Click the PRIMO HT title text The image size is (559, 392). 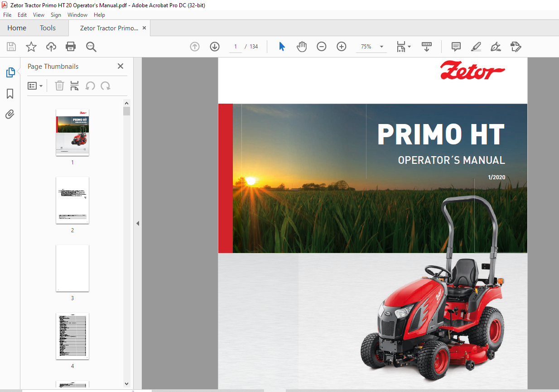click(441, 134)
